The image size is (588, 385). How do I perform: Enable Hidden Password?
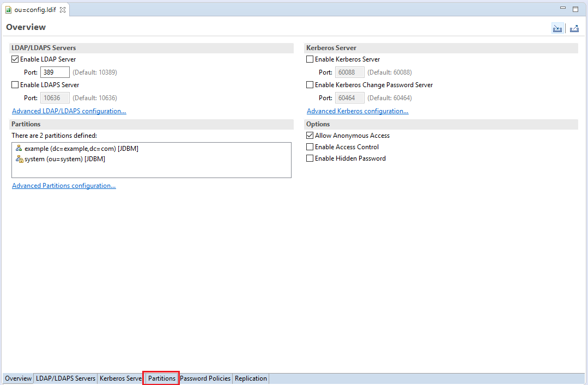click(310, 158)
